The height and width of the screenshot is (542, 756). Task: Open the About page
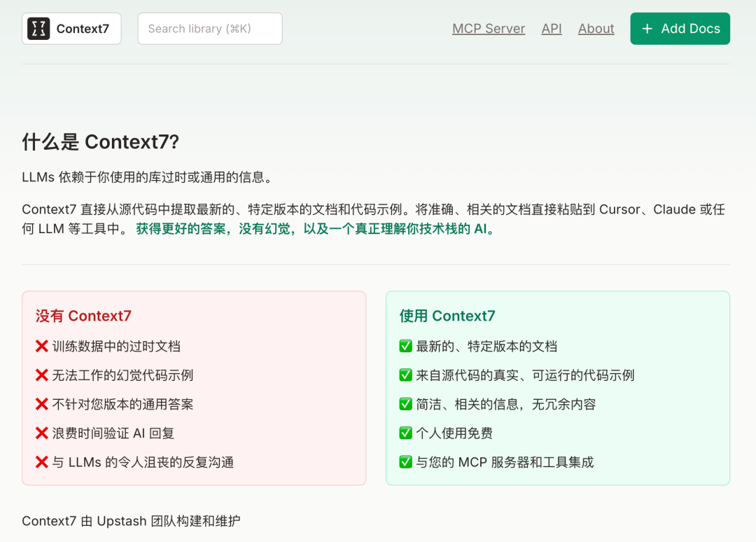[x=596, y=29]
